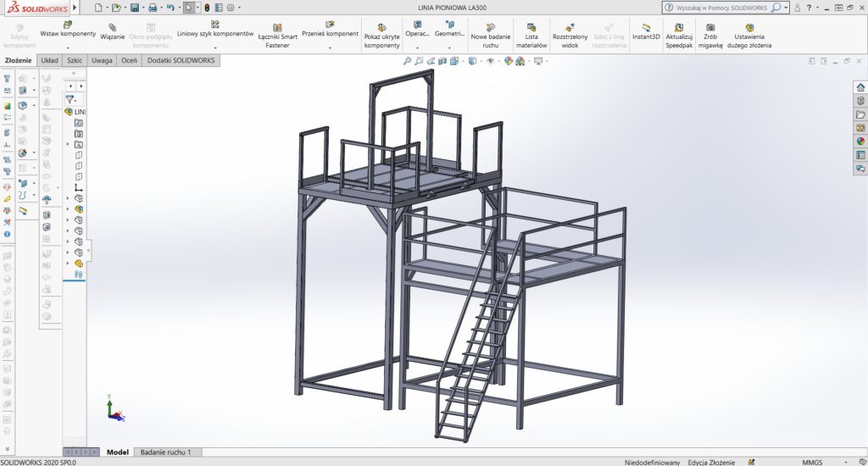Expand Wstaw komponenty dropdown arrow
The width and height of the screenshot is (868, 466).
tap(69, 47)
